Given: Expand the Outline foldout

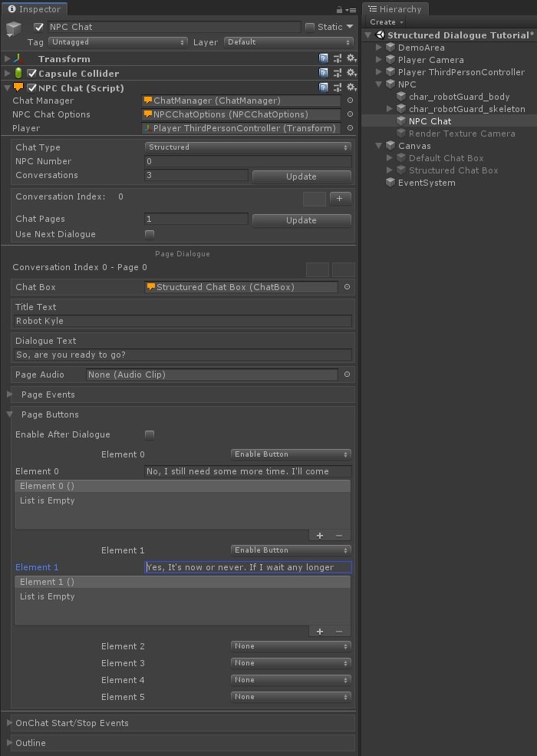Looking at the screenshot, I should [10, 742].
